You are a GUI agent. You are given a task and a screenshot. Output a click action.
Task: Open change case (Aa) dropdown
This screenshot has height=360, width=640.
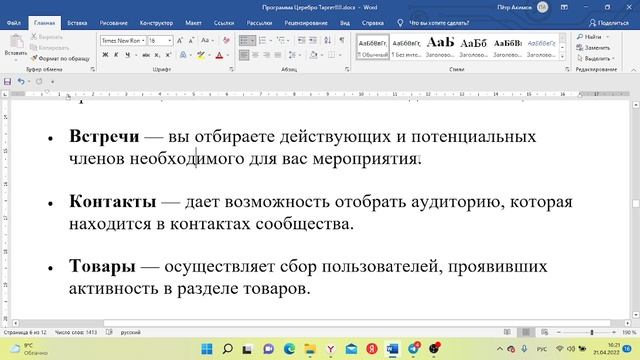pyautogui.click(x=207, y=40)
